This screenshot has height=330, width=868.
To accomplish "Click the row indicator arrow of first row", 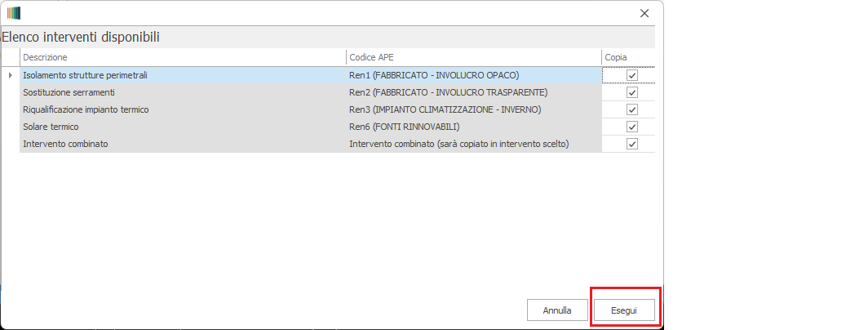I will click(x=11, y=75).
